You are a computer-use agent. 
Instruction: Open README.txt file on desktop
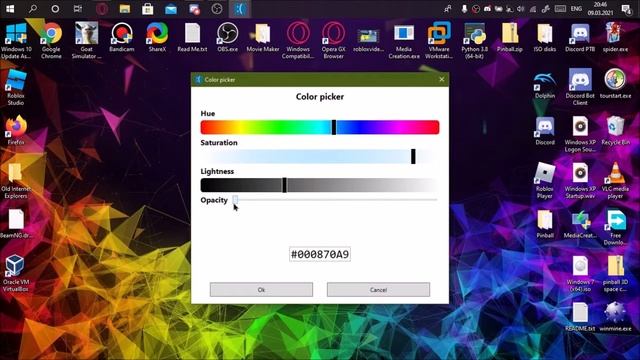[580, 317]
